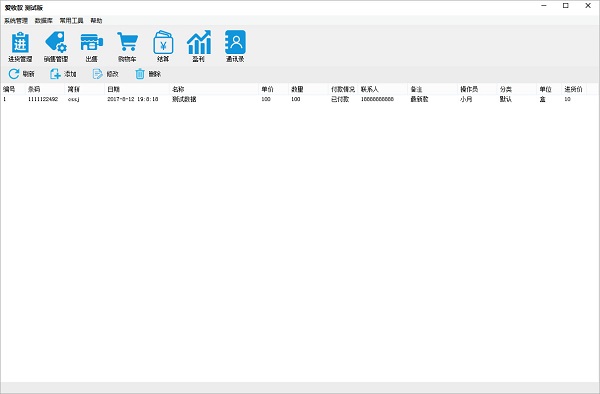Select the barcode cell 1111122492
Image resolution: width=600 pixels, height=394 pixels.
pos(43,99)
